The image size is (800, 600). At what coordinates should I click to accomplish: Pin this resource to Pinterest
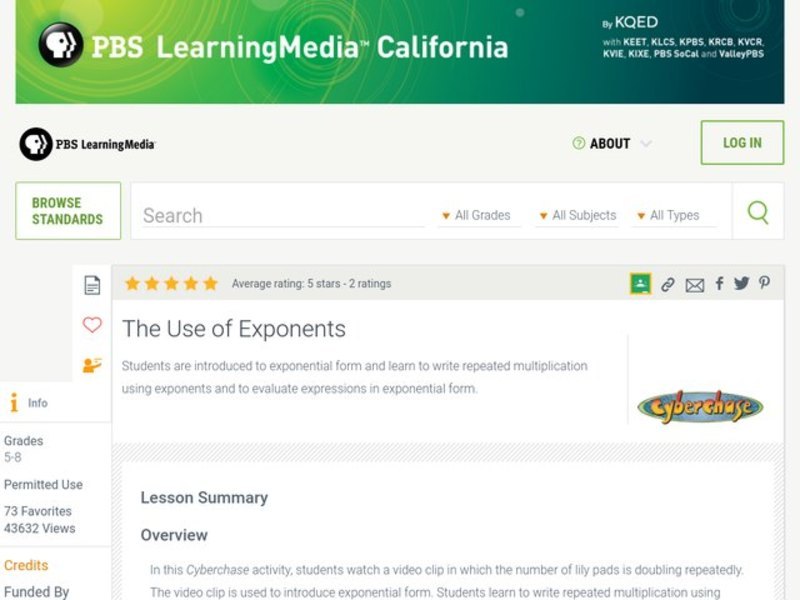pos(763,284)
